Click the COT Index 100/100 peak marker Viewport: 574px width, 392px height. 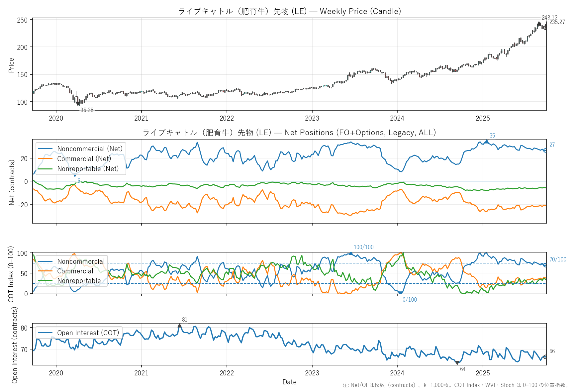(x=351, y=253)
